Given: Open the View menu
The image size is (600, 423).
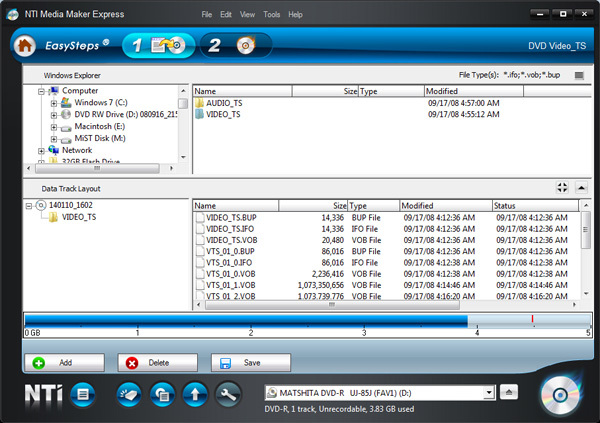Looking at the screenshot, I should tap(247, 15).
